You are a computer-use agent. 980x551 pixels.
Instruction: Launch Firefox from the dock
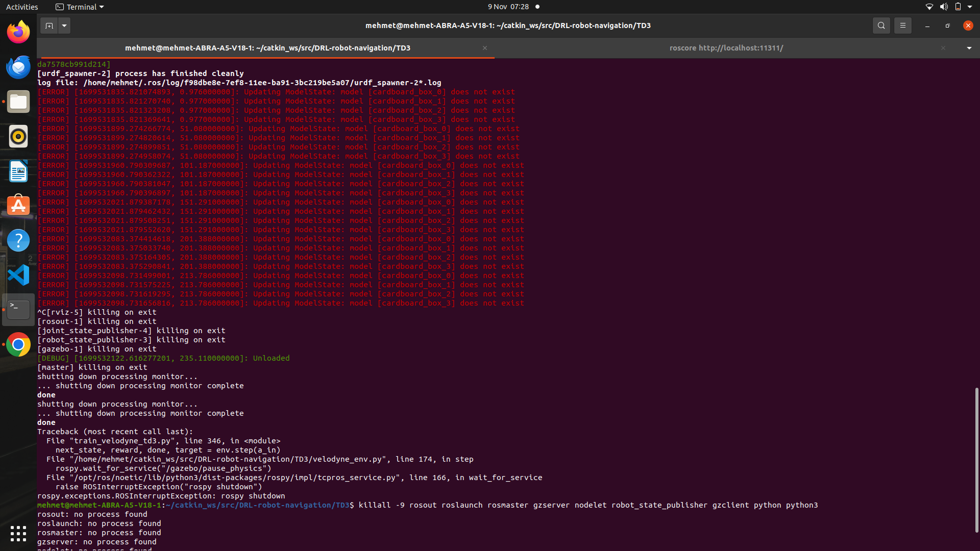(x=18, y=32)
